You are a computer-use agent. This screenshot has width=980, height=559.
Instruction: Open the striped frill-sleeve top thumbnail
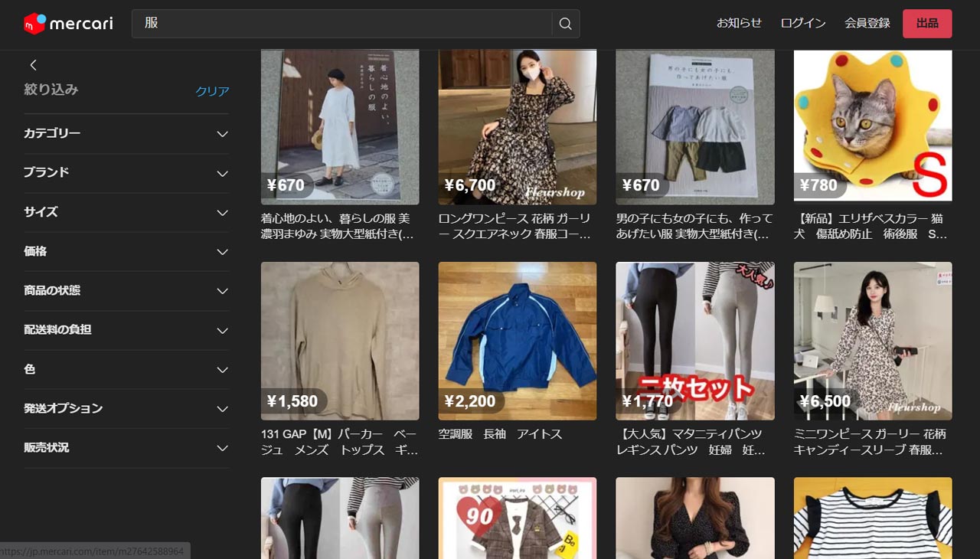pyautogui.click(x=873, y=518)
